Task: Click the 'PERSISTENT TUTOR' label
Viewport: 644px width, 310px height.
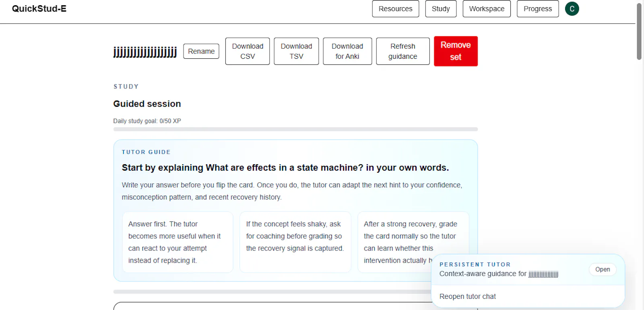Action: 475,265
